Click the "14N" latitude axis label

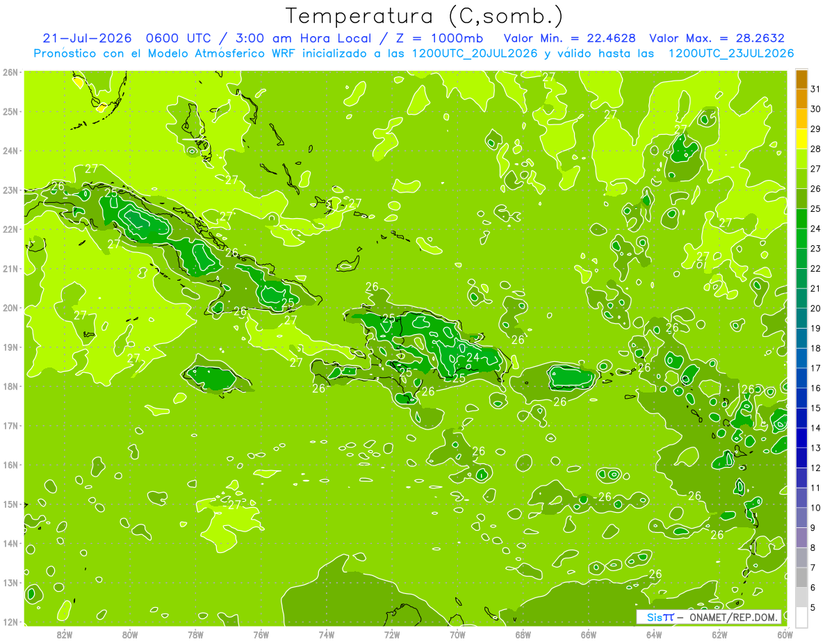click(10, 543)
